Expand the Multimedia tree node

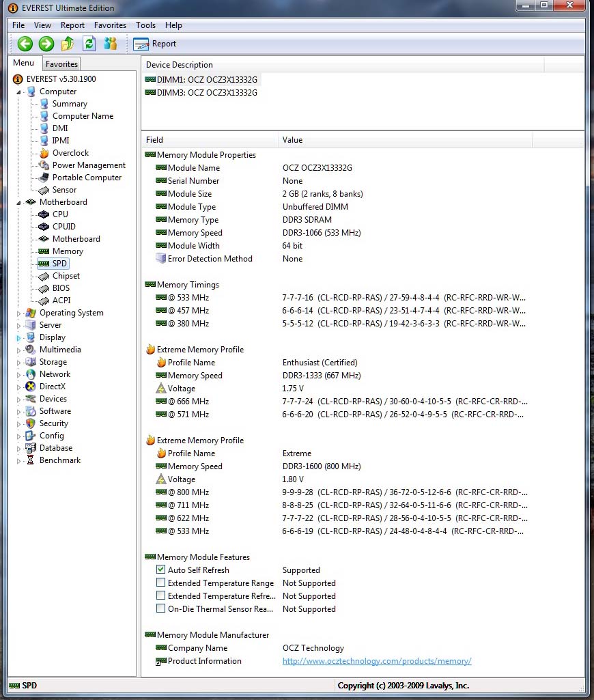pos(18,350)
